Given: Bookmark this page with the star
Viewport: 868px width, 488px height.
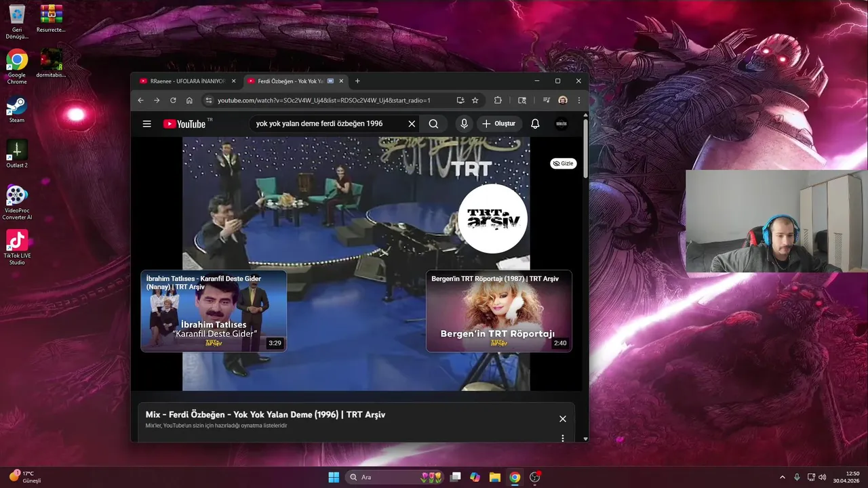Looking at the screenshot, I should pyautogui.click(x=475, y=100).
